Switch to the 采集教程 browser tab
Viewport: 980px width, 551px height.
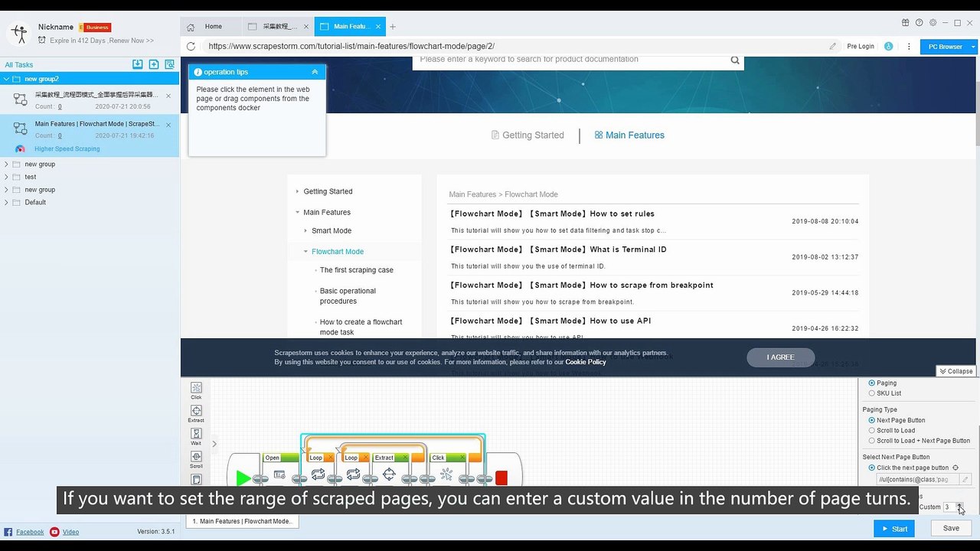[x=279, y=26]
